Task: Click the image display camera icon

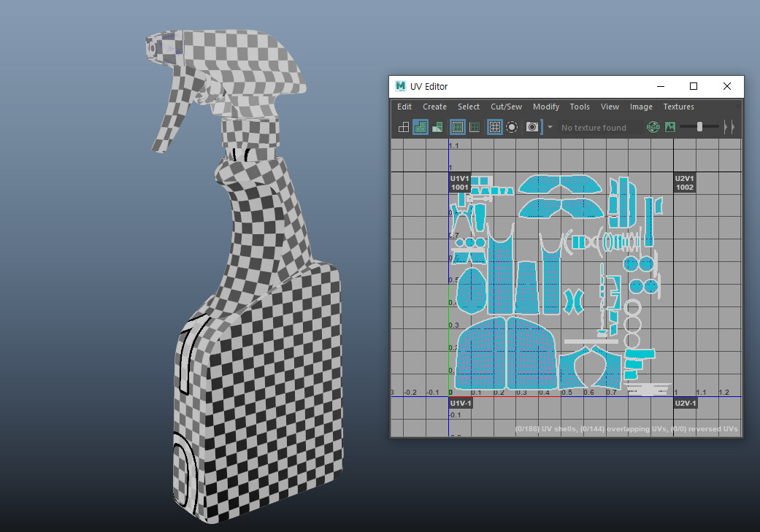Action: 533,127
